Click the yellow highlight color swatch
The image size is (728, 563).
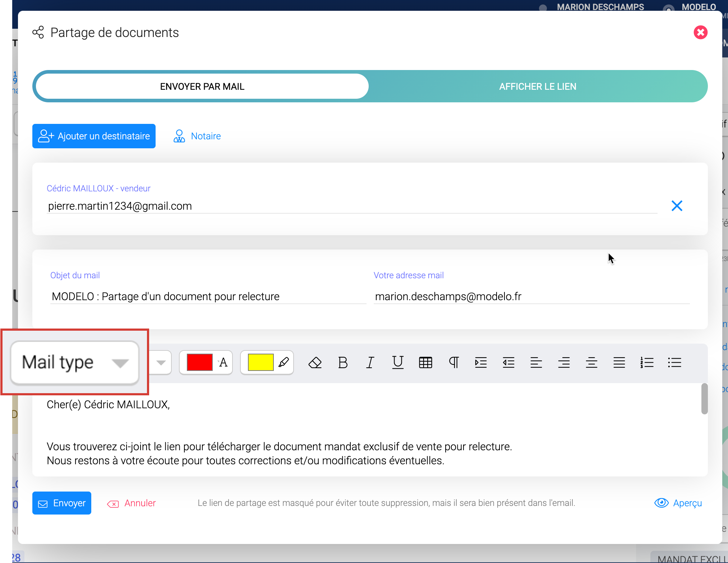(261, 363)
